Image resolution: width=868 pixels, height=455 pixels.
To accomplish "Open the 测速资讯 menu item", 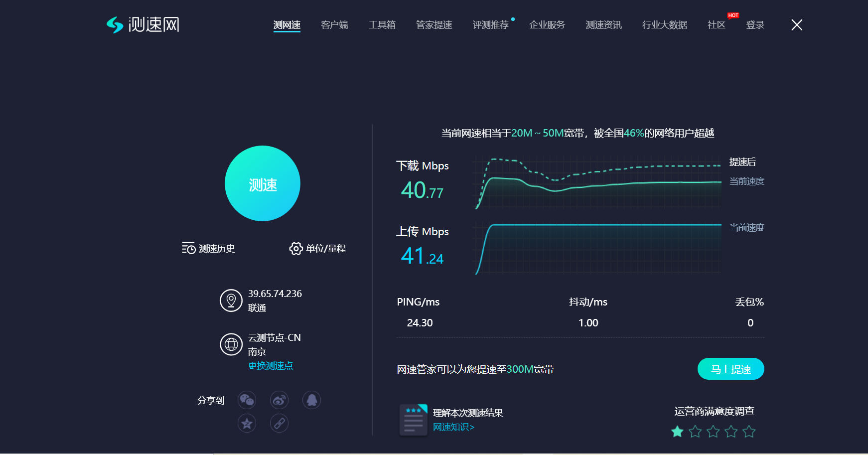I will (x=604, y=25).
